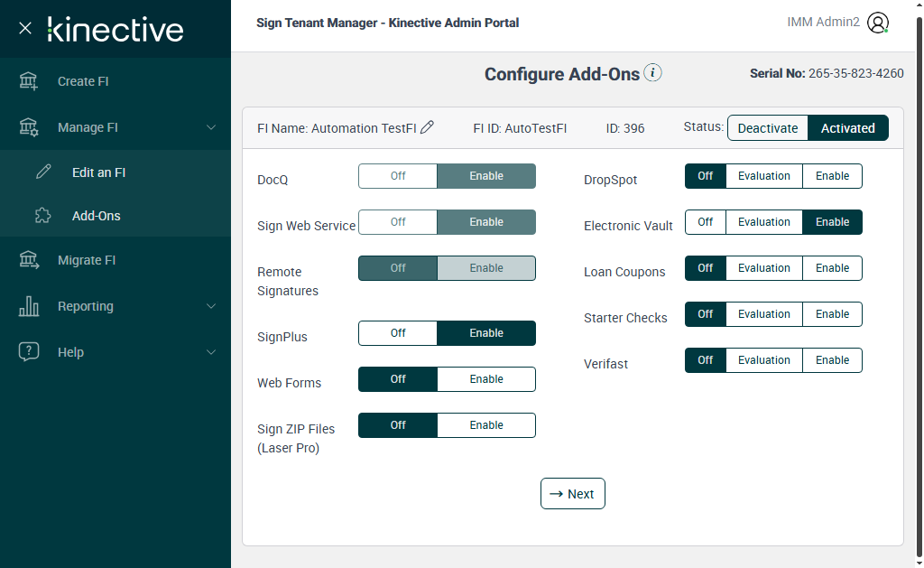Viewport: 924px width, 568px height.
Task: Set Remote Signatures to Off
Action: tap(398, 268)
